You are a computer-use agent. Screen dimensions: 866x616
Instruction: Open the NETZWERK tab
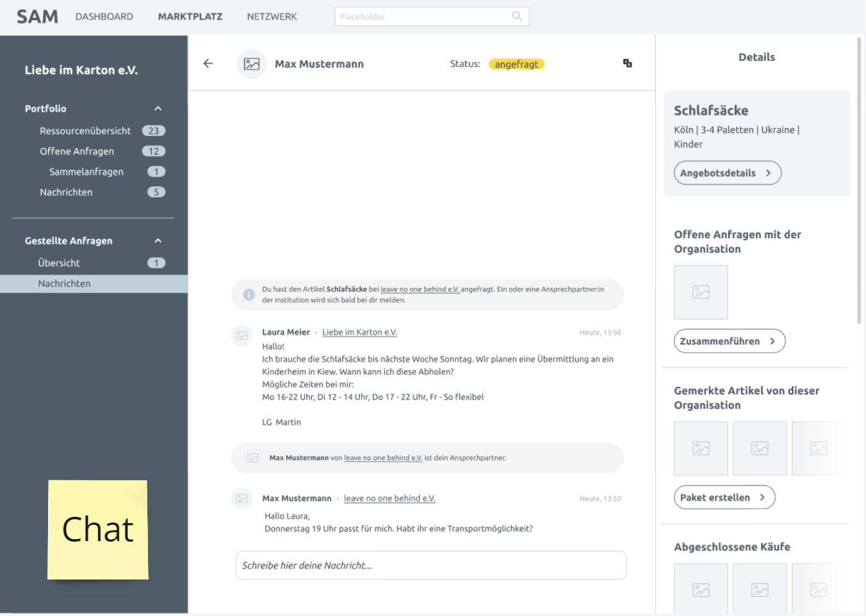click(272, 17)
